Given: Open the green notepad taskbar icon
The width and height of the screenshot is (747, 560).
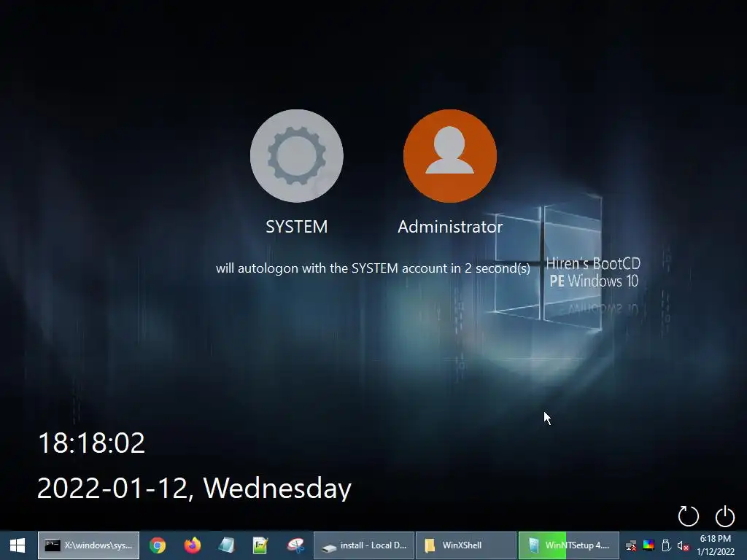Looking at the screenshot, I should click(260, 545).
